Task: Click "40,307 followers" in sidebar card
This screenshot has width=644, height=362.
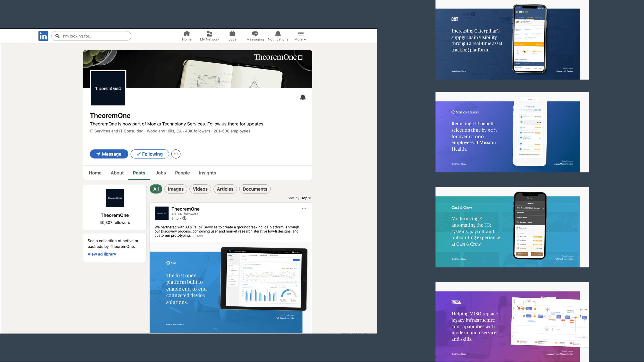Action: pyautogui.click(x=115, y=222)
